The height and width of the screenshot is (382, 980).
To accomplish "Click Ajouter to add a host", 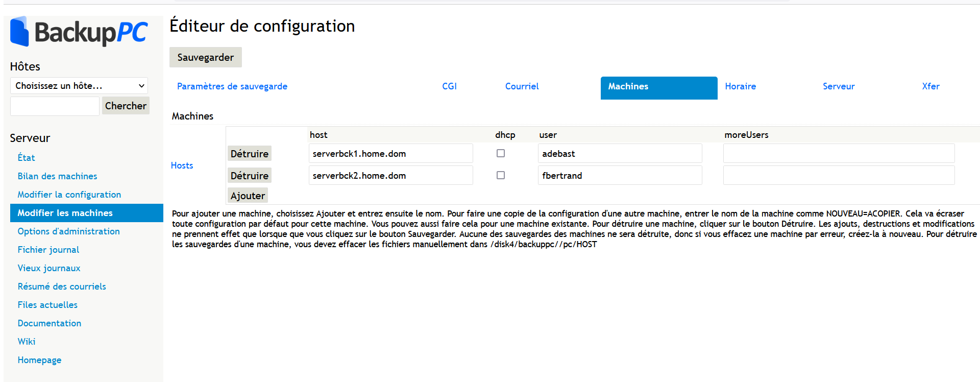I will click(x=248, y=196).
